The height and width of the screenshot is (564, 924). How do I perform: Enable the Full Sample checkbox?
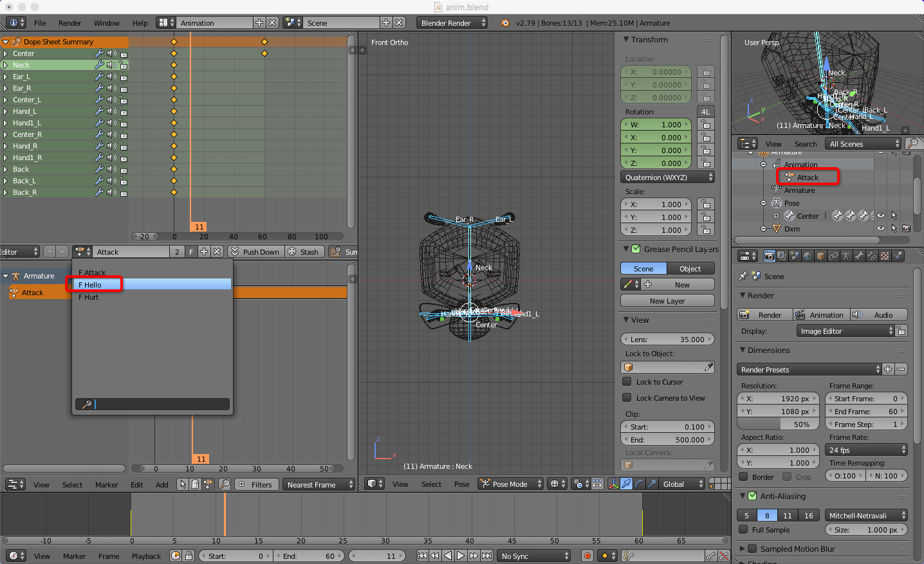point(743,530)
